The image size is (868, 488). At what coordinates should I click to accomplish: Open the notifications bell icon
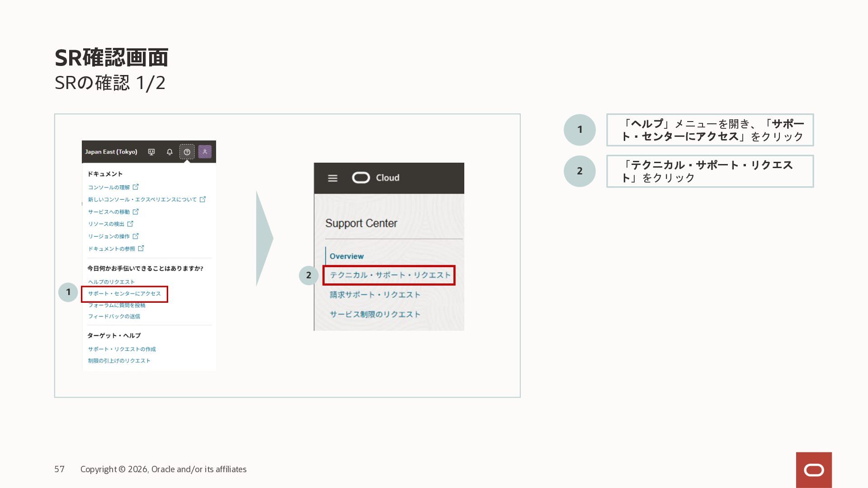click(x=170, y=152)
